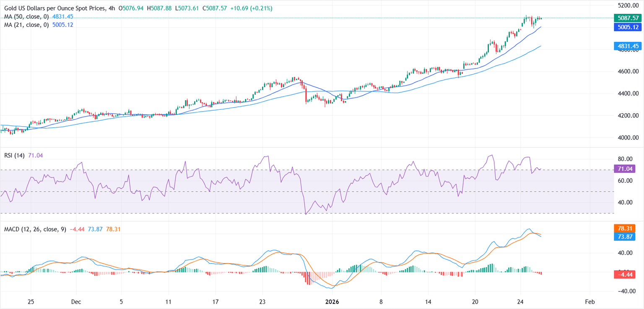Click the green 5087.57 current price tag
Viewport: 644px width, 309px height.
point(627,18)
